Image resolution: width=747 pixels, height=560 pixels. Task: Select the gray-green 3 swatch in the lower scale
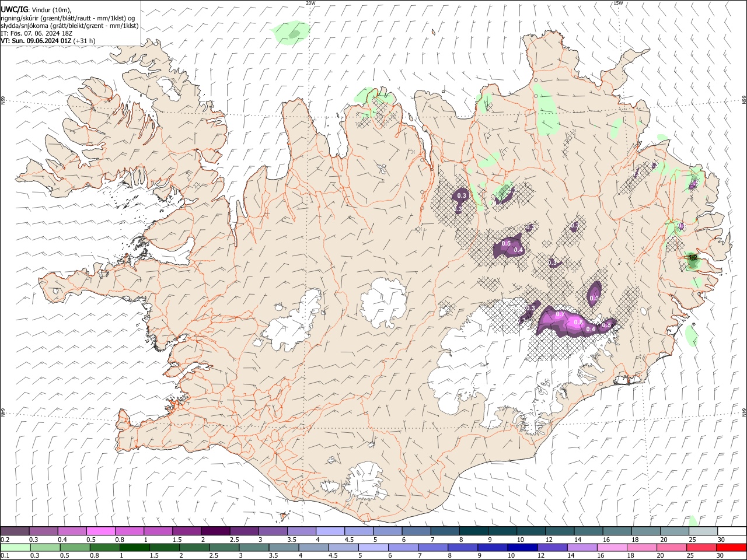[254, 547]
